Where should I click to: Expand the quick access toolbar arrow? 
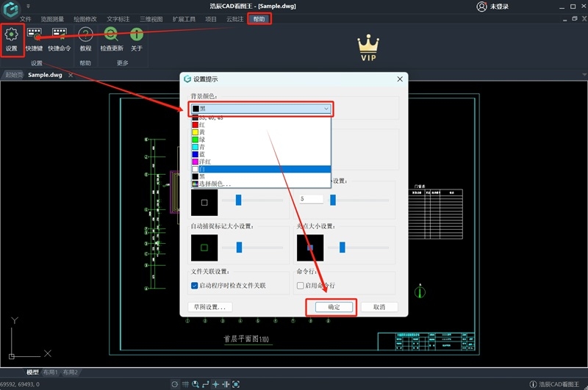coord(28,6)
